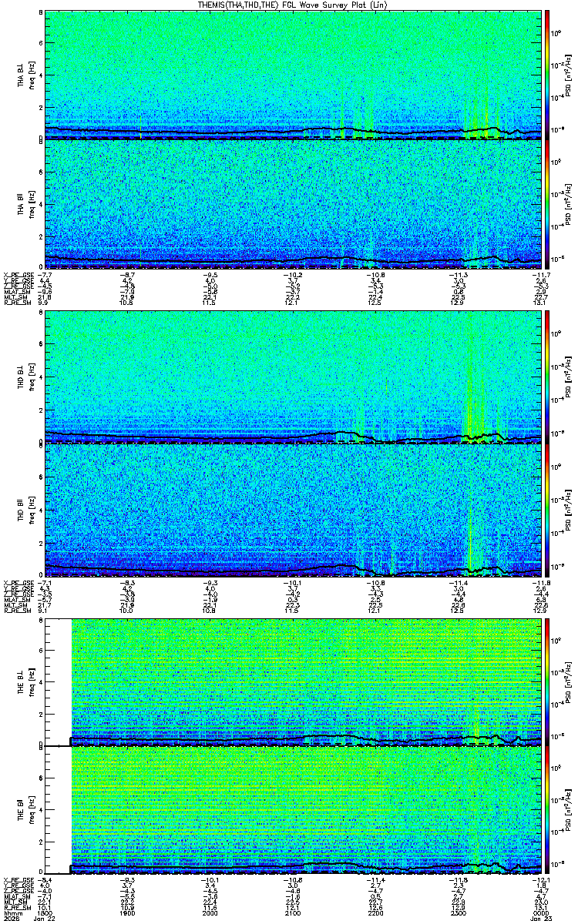This screenshot has width=578, height=924.
Task: Click the THA B-parallel spectrogram panel
Action: pyautogui.click(x=293, y=204)
